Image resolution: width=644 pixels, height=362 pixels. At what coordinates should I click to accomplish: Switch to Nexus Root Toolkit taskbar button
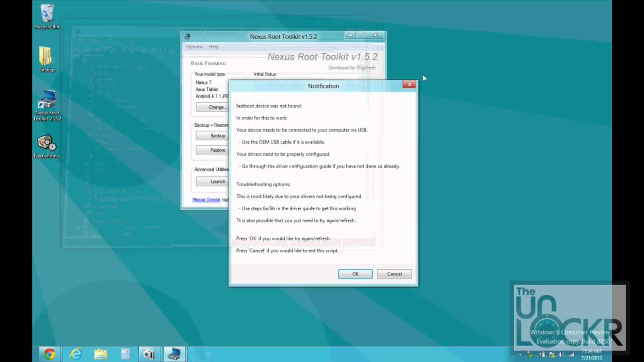pyautogui.click(x=174, y=354)
